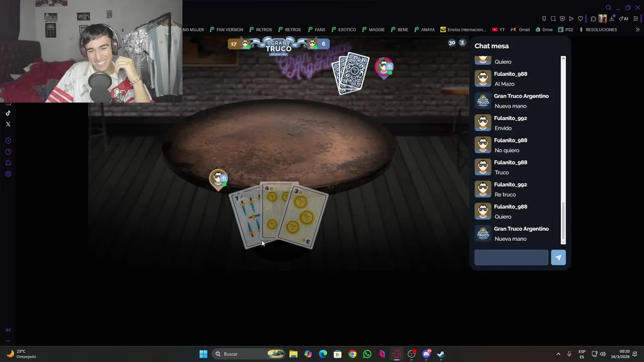Open X (Twitter) in the browser sidebar
Viewport: 644px width, 362px height.
tap(8, 124)
